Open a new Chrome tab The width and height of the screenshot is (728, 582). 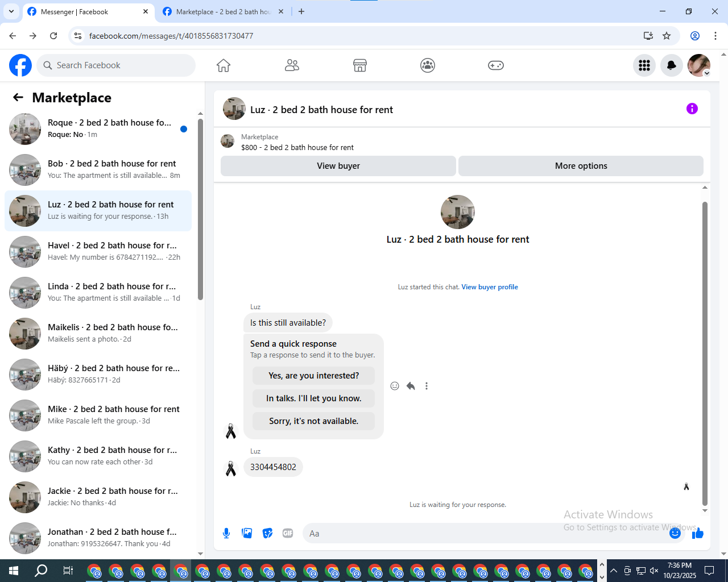pyautogui.click(x=301, y=11)
